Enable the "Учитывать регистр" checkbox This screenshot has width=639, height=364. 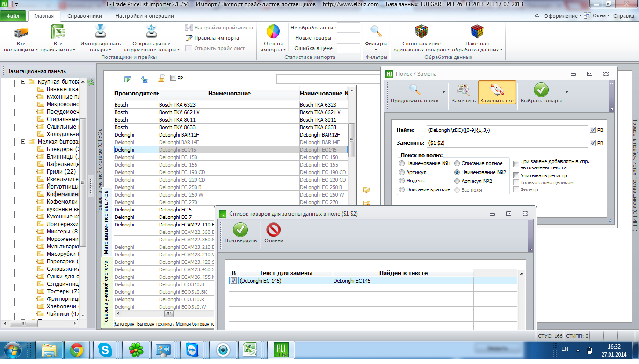pyautogui.click(x=516, y=175)
